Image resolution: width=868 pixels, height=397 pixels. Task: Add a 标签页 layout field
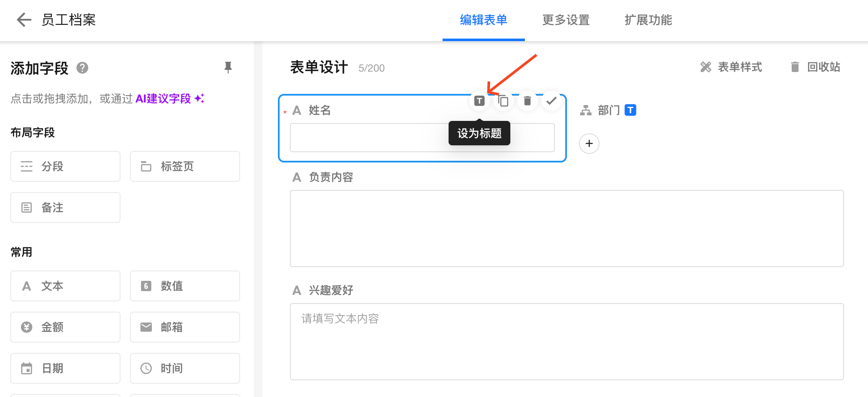click(x=185, y=166)
